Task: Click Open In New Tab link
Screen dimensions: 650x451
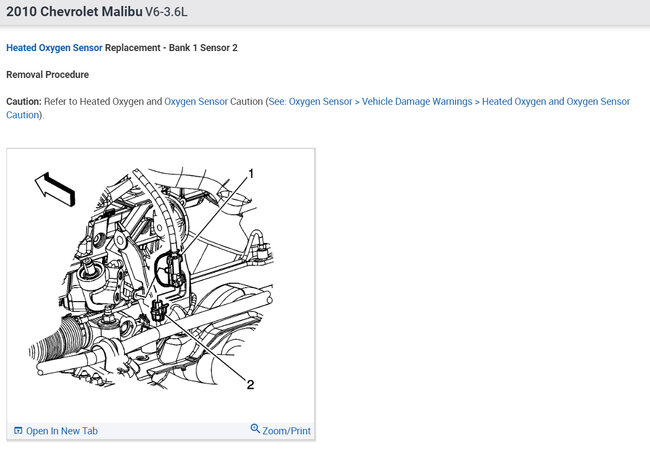Action: pyautogui.click(x=62, y=431)
